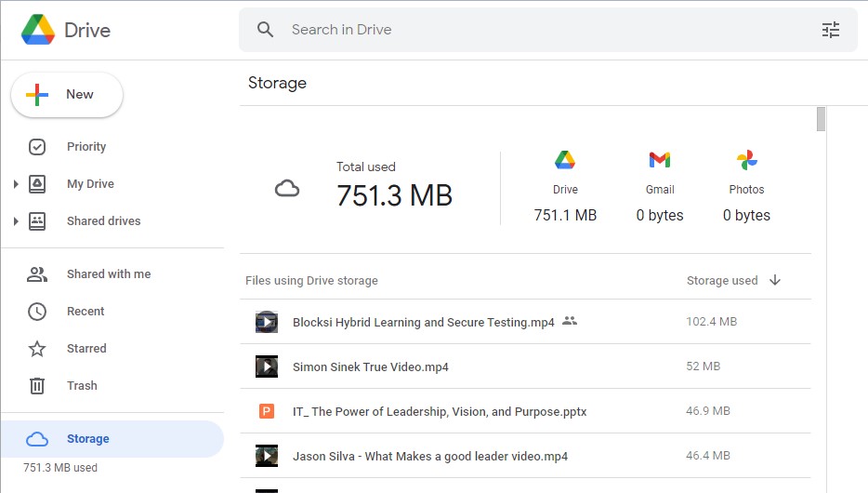Click the My Drive icon
The image size is (868, 493).
click(37, 184)
